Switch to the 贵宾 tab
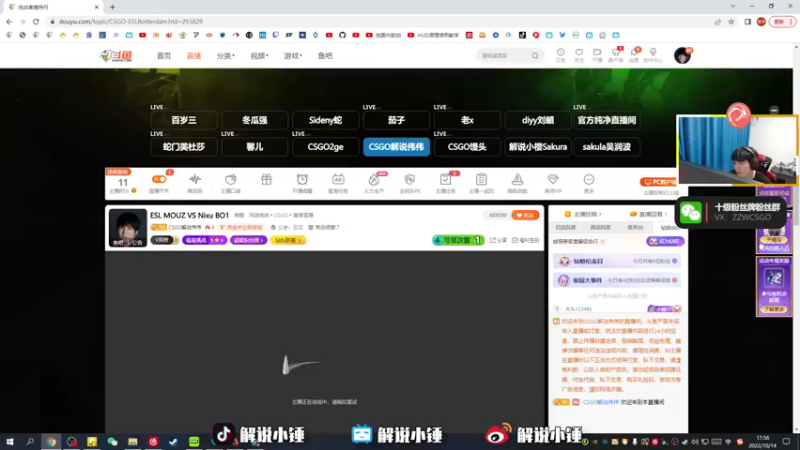 tap(635, 228)
